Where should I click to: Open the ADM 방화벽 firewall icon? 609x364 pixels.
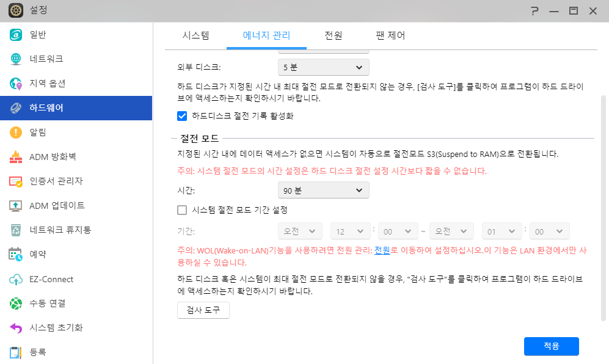15,157
